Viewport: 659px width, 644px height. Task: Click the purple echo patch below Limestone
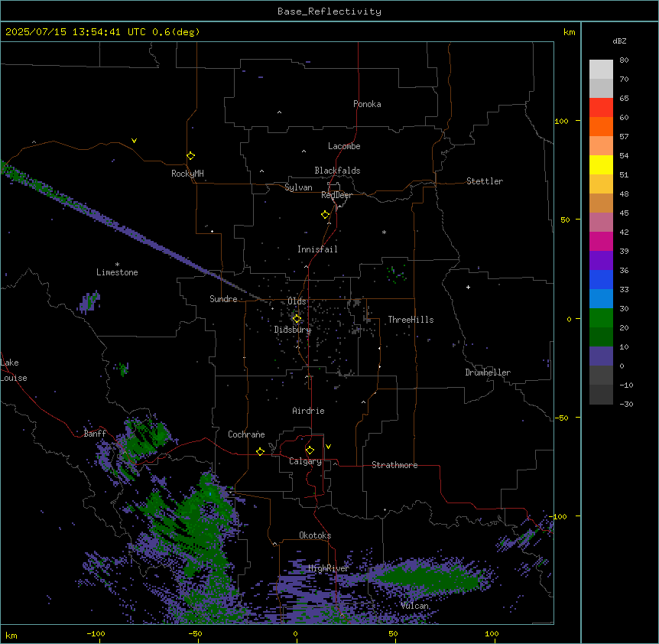coord(89,302)
